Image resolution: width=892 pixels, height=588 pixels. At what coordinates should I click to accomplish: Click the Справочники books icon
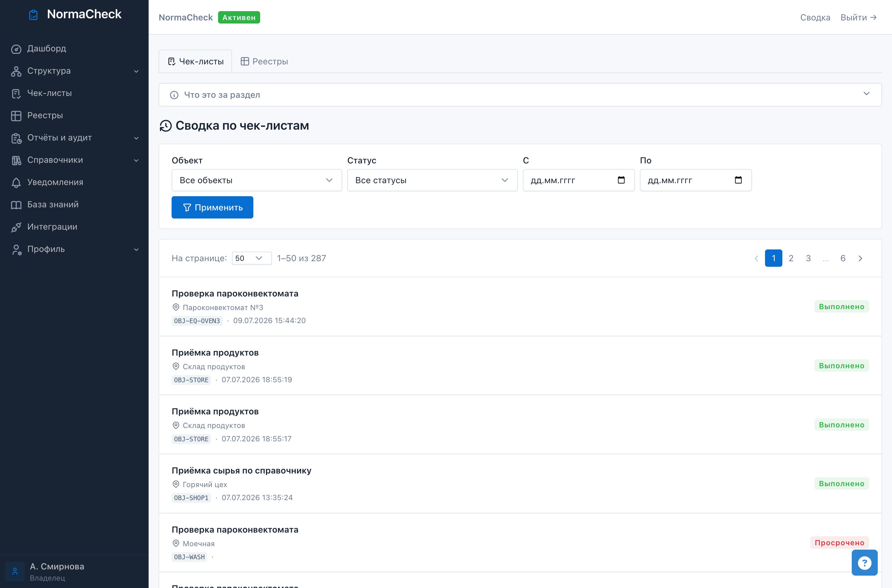tap(16, 160)
